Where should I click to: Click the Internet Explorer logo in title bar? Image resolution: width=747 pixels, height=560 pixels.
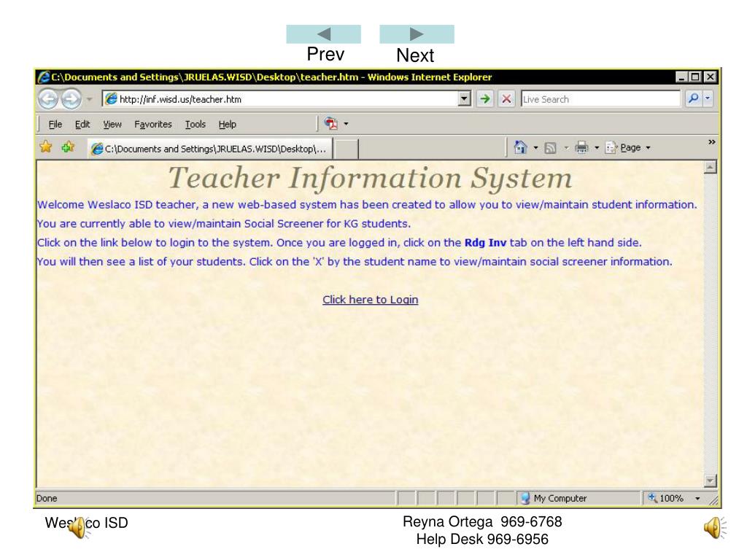coord(44,77)
